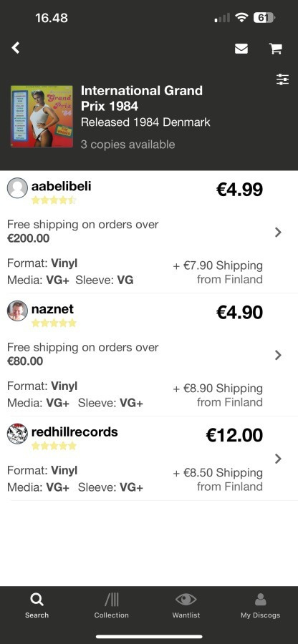Go to My Discogs tab
The width and height of the screenshot is (298, 644).
click(x=260, y=606)
